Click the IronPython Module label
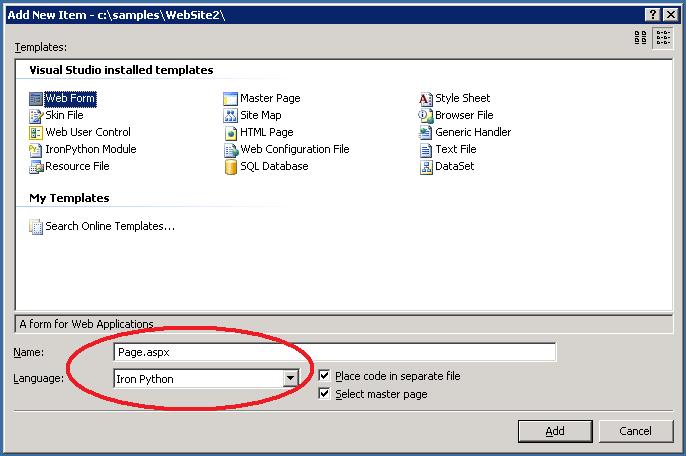The width and height of the screenshot is (686, 456). [x=91, y=149]
